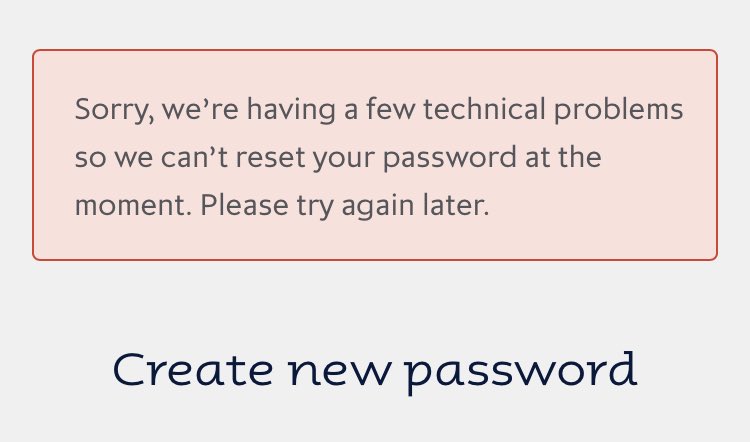The width and height of the screenshot is (750, 442).
Task: Click the word 'Please' in the alert
Action: 244,205
